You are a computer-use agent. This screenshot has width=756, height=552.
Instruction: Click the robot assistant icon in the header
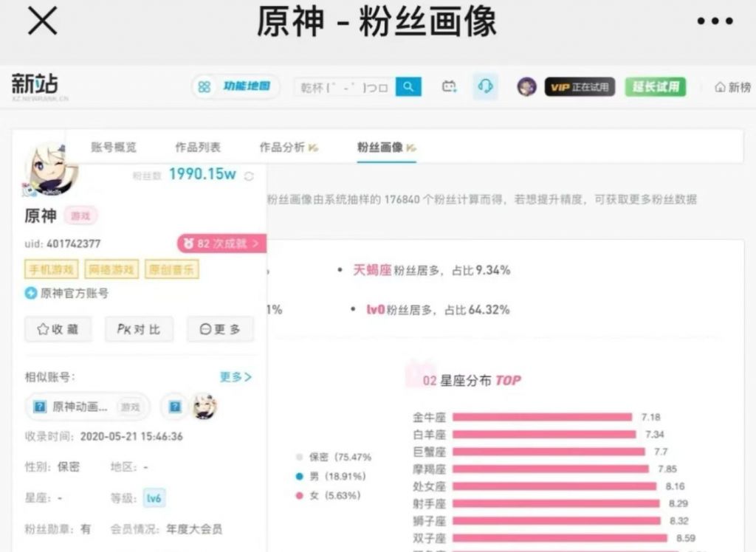click(449, 86)
